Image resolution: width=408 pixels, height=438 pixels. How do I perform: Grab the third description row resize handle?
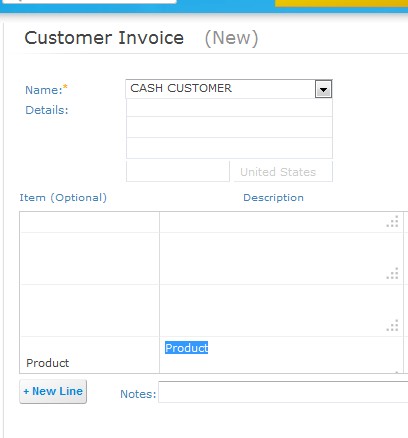click(x=392, y=325)
